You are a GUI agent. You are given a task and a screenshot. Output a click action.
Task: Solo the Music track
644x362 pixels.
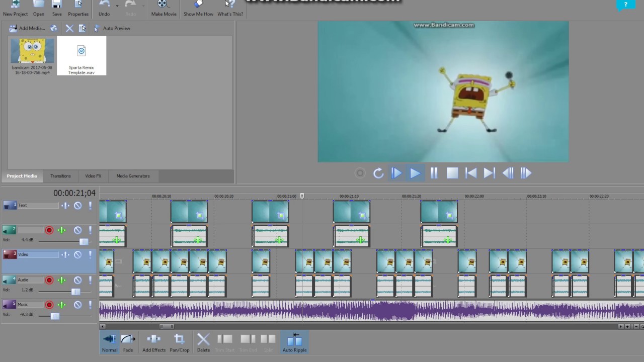[91, 305]
